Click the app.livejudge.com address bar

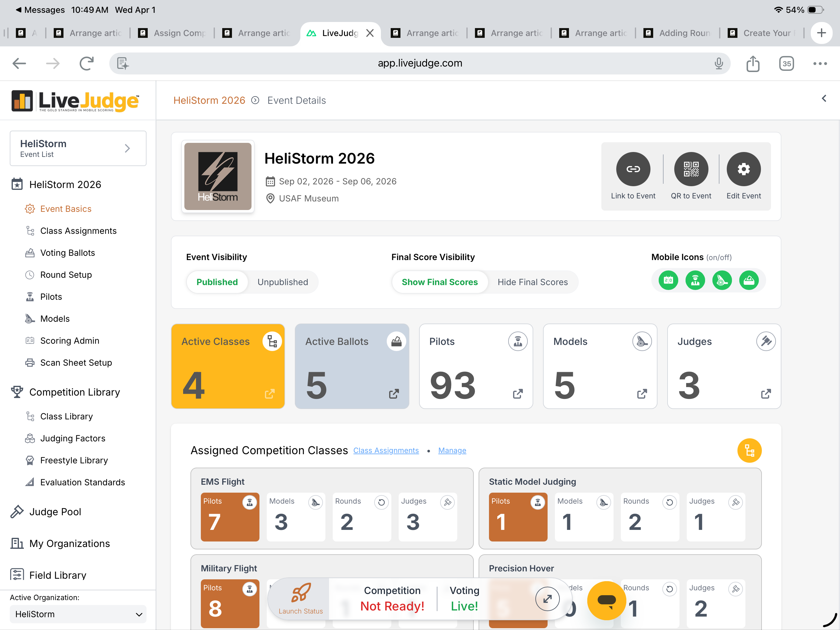click(x=420, y=63)
